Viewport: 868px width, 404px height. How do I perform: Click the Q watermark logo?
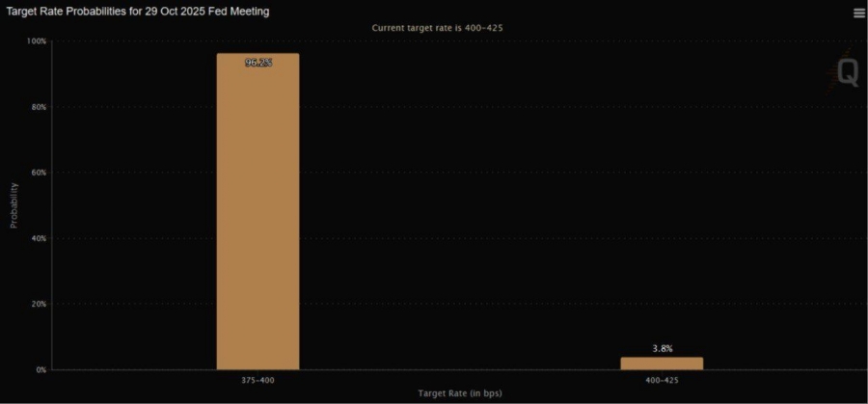point(844,72)
